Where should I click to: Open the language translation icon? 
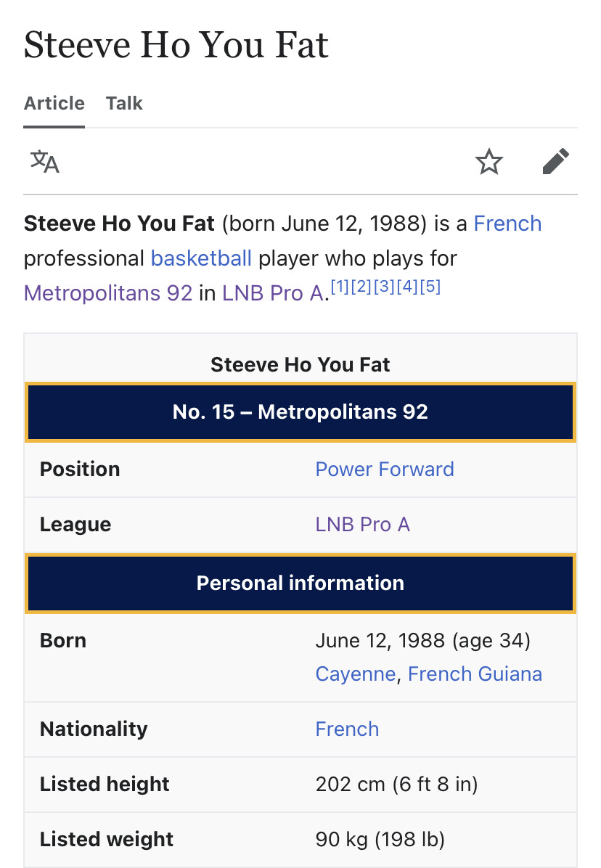(45, 162)
